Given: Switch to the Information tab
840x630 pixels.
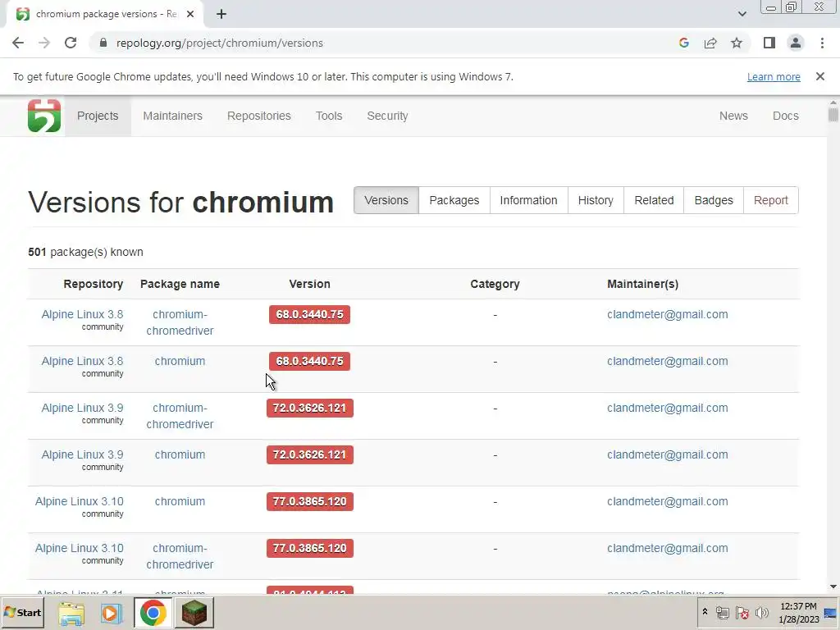Looking at the screenshot, I should point(529,200).
